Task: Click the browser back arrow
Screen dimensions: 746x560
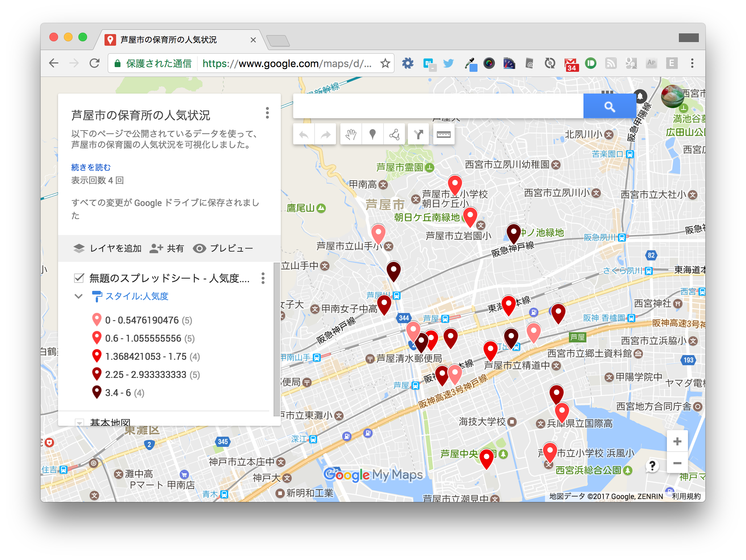Action: (54, 63)
